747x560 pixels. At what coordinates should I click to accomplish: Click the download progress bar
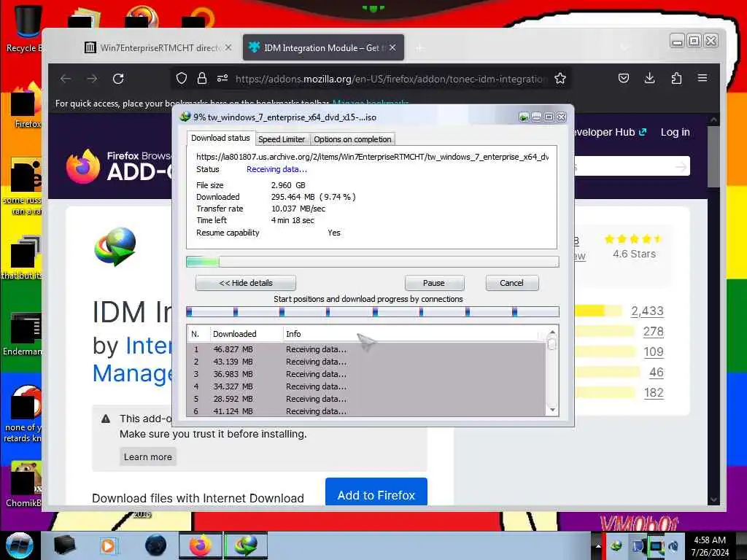[373, 262]
